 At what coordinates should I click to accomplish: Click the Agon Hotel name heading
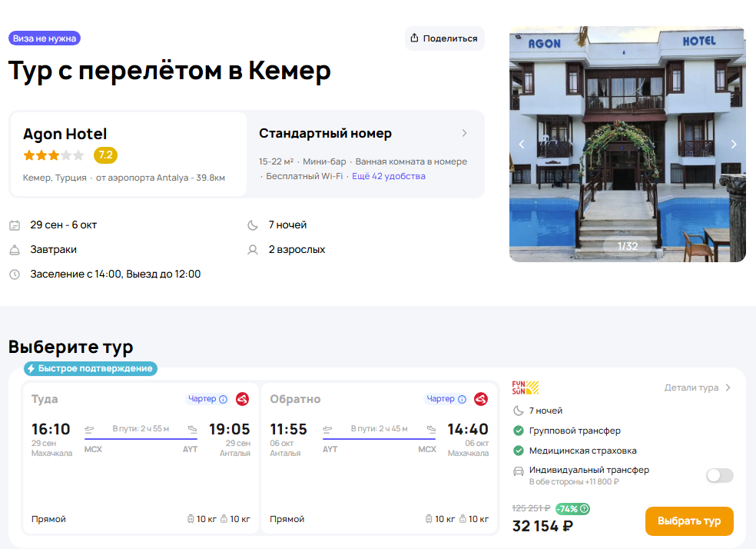[x=65, y=134]
